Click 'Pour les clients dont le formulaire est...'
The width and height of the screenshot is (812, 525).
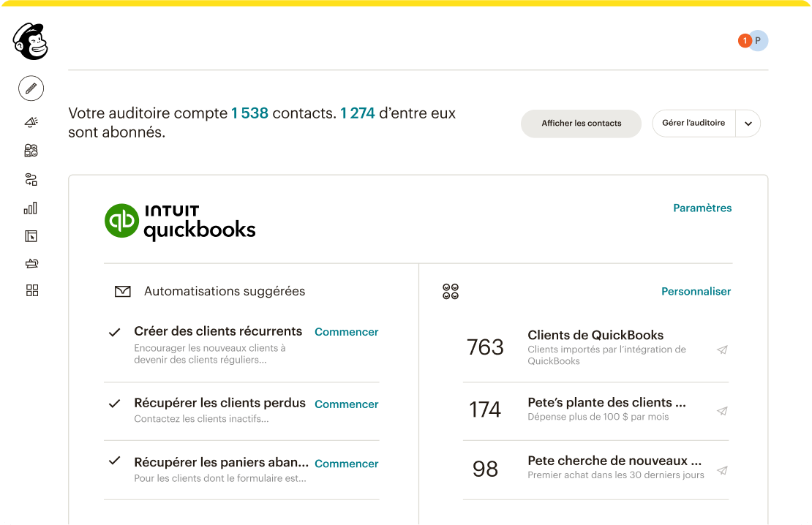[220, 478]
